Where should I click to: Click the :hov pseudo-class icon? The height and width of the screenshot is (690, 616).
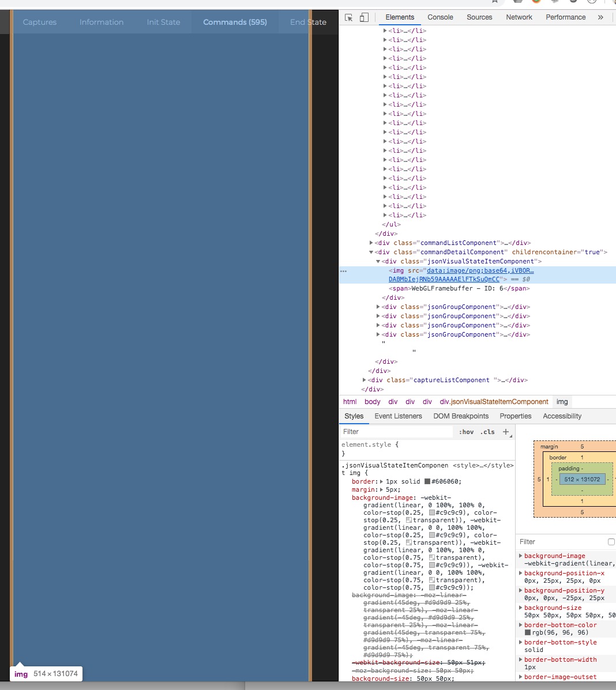click(467, 431)
